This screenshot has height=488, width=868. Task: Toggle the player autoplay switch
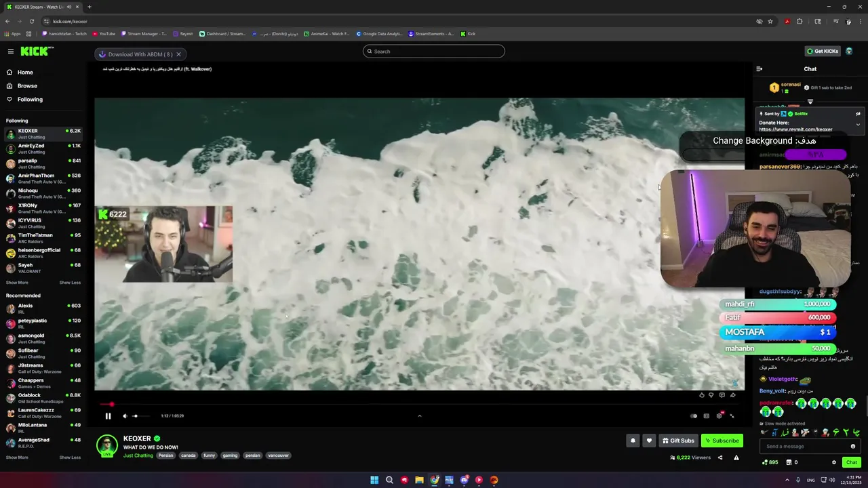694,416
